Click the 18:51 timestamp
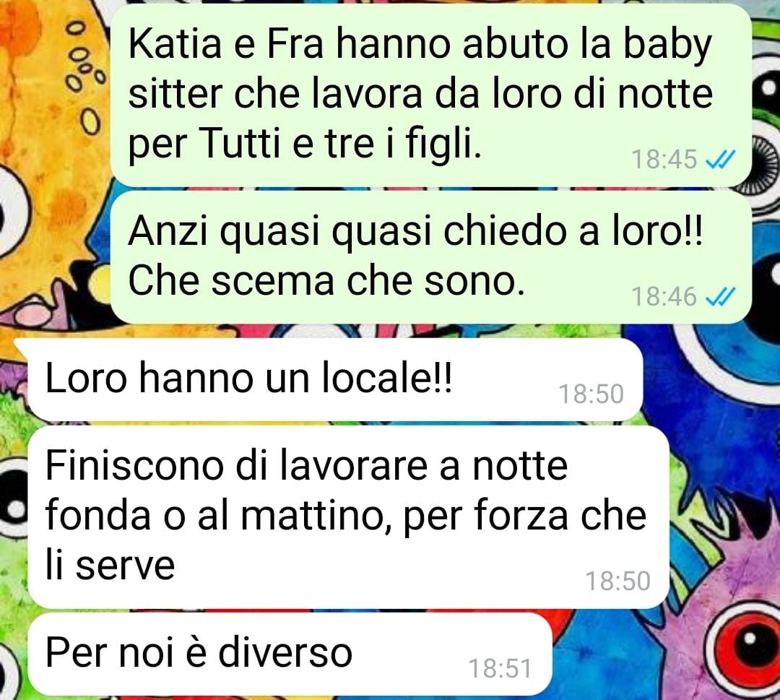 click(x=500, y=669)
